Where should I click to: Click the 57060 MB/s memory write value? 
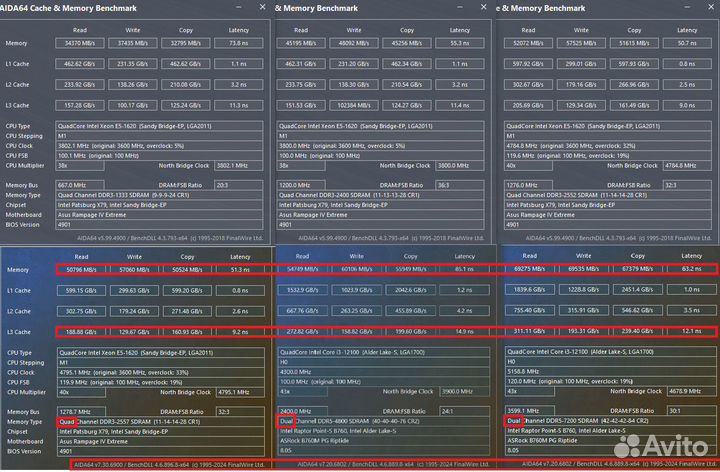[134, 270]
